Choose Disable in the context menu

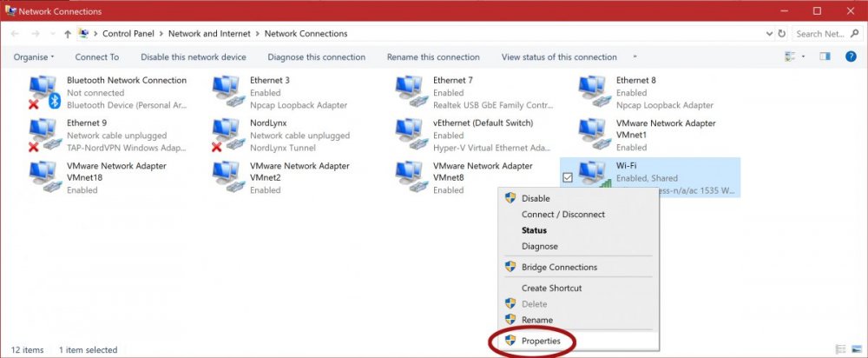(x=579, y=198)
